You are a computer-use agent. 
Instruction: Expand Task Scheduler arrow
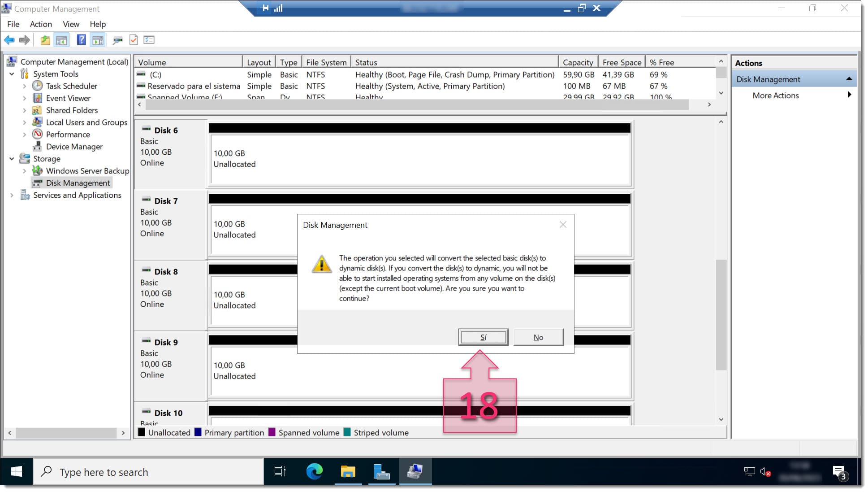tap(25, 86)
